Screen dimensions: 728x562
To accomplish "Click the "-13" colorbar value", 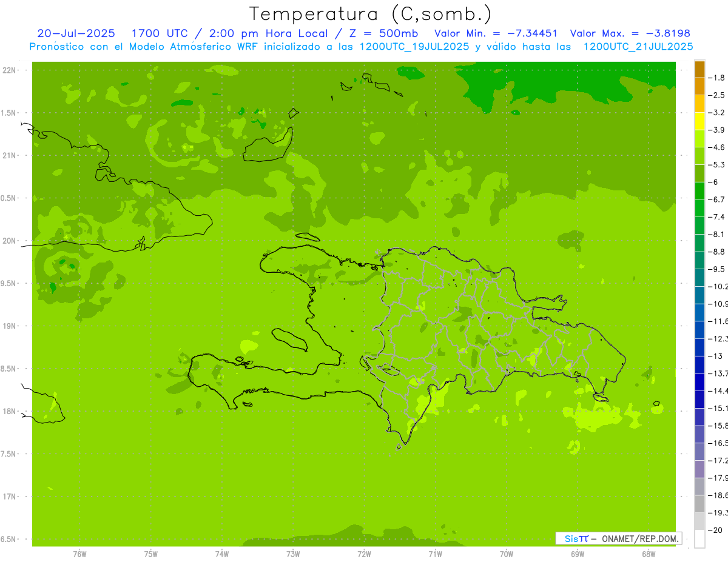I will [716, 356].
